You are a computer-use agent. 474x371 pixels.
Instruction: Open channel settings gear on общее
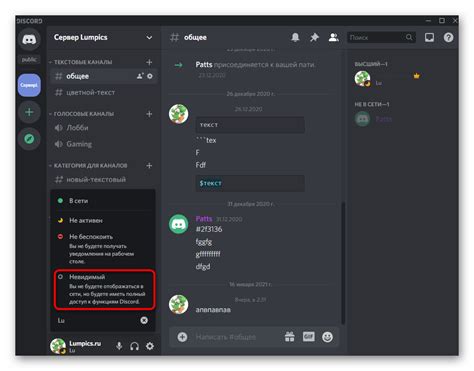pyautogui.click(x=150, y=76)
